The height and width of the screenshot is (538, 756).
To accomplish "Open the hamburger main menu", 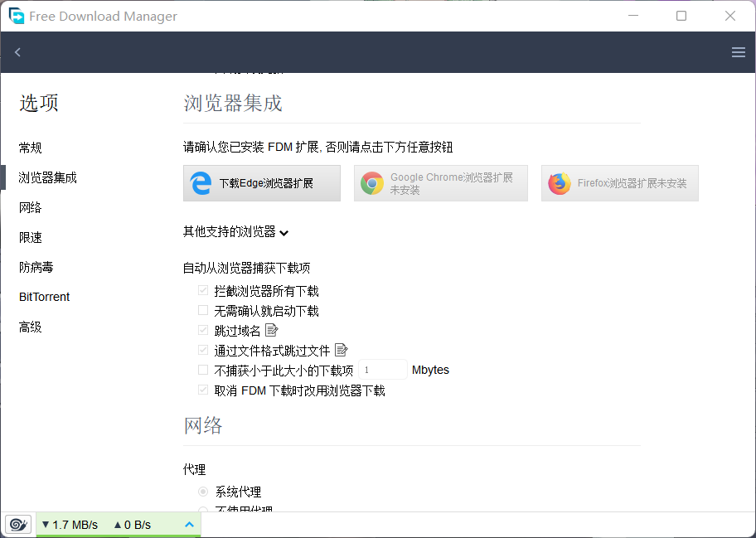I will click(x=738, y=52).
